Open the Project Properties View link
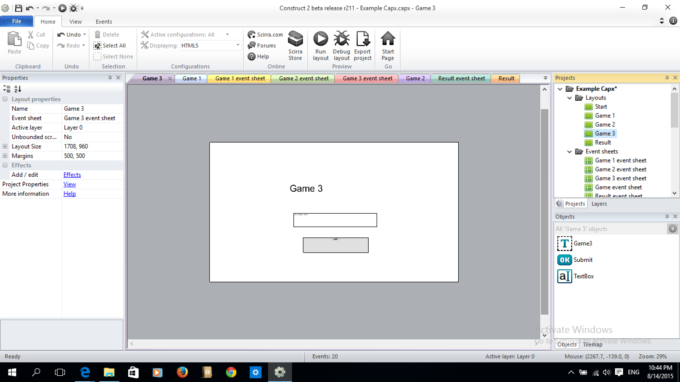The width and height of the screenshot is (680, 382). tap(69, 184)
